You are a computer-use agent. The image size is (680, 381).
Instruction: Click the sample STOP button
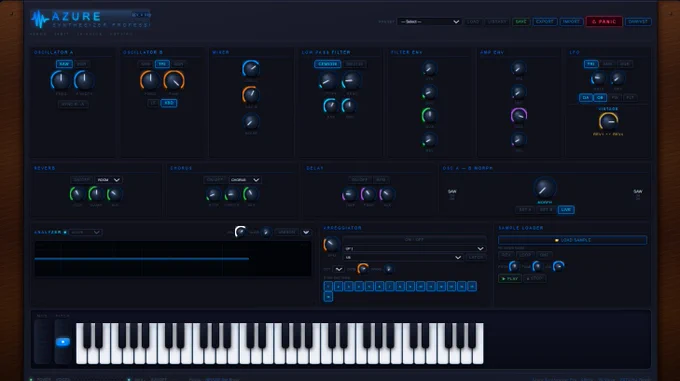(535, 279)
